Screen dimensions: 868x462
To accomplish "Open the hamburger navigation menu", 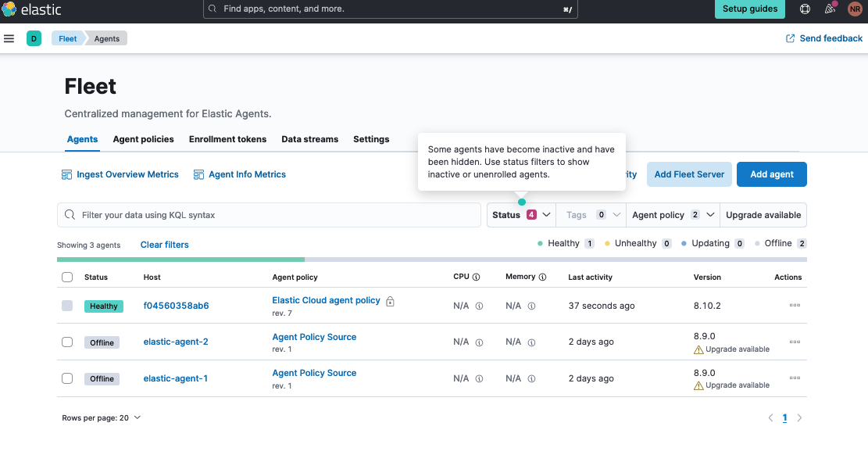I will 9,38.
